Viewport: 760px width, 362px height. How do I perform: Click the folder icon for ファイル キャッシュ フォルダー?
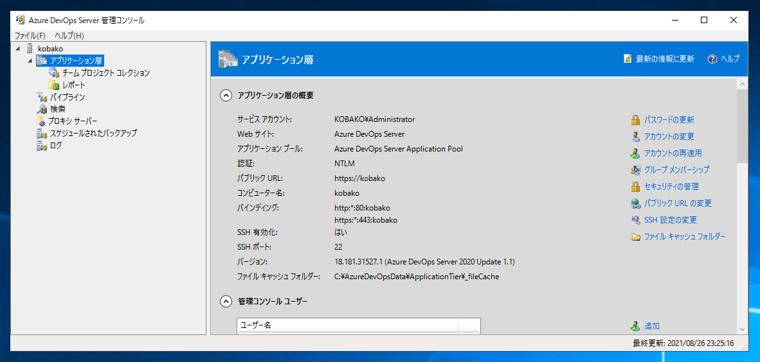[635, 237]
